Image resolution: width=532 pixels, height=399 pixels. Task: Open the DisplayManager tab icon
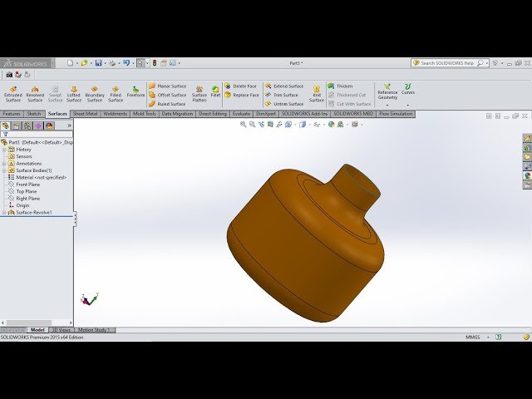[49, 126]
